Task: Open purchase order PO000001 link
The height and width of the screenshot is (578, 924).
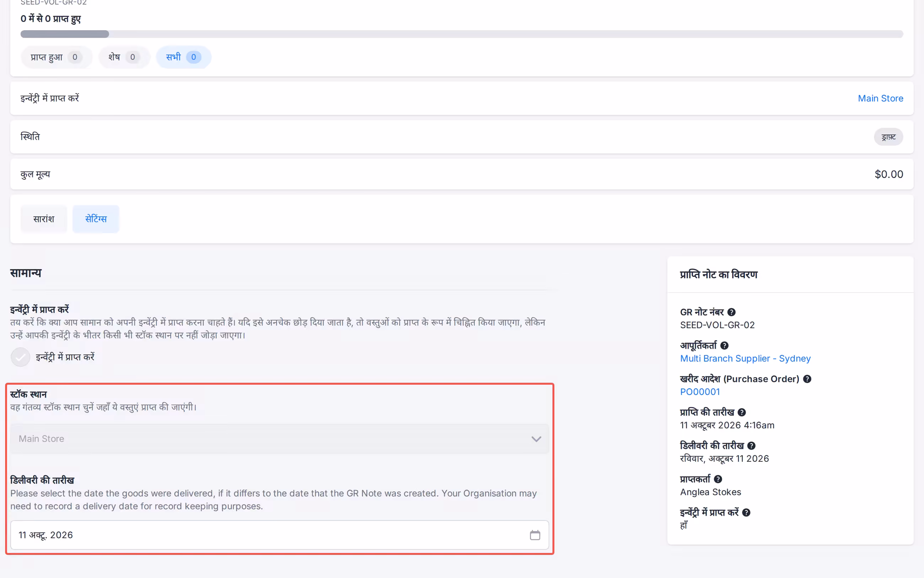Action: click(x=700, y=392)
